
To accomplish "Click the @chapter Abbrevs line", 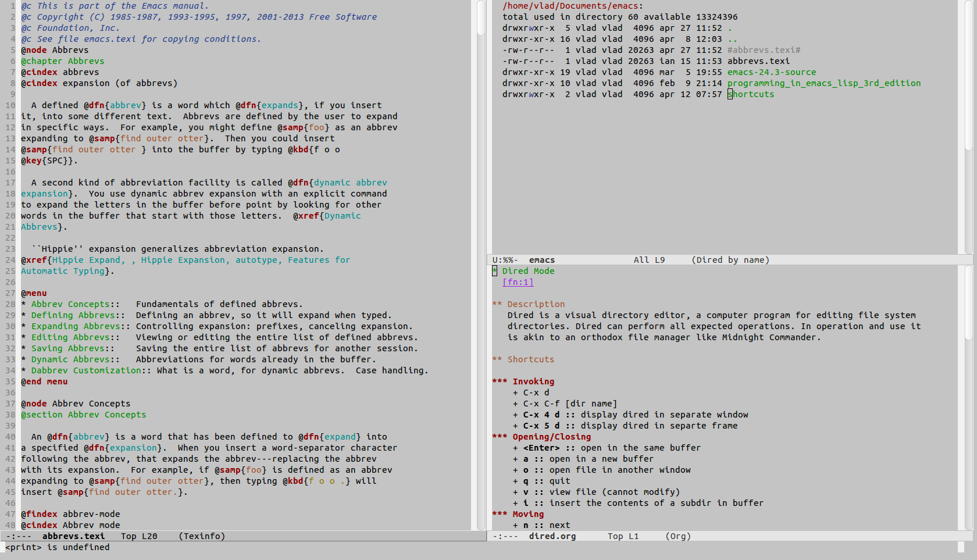I will point(63,61).
